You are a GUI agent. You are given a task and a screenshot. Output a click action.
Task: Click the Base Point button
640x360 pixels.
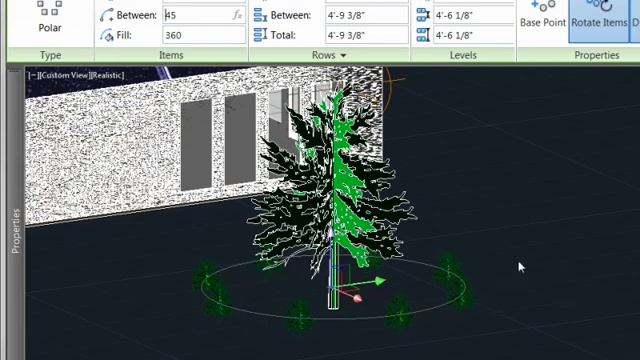[x=543, y=16]
